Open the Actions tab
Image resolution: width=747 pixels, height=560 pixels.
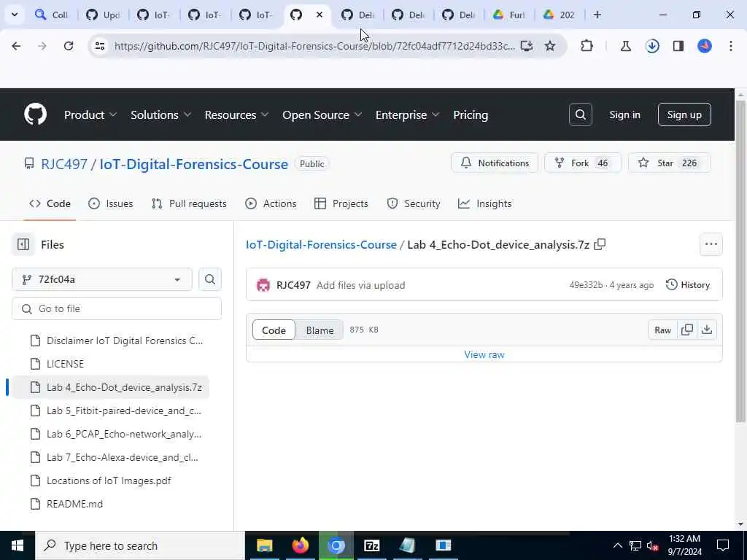271,204
